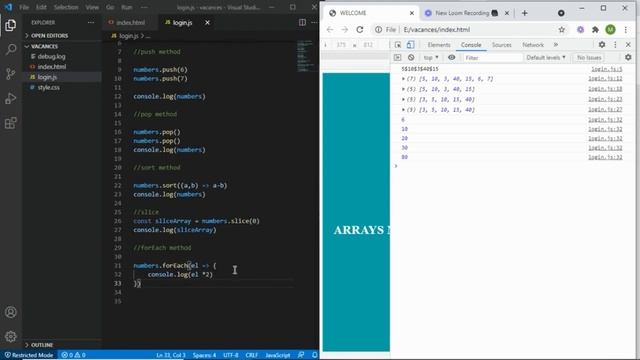Open the Go menu
This screenshot has width=640, height=360.
click(110, 7)
